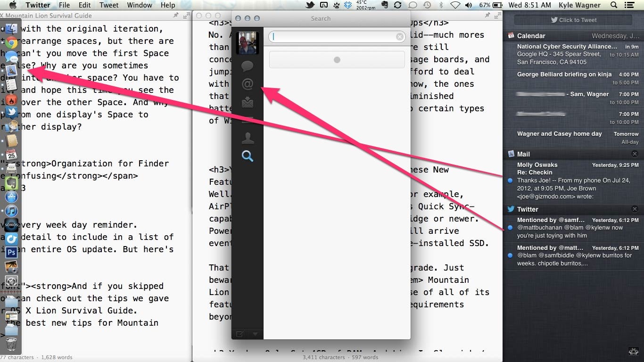Select the magnifier Search tab in Twitter sidebar

(248, 156)
